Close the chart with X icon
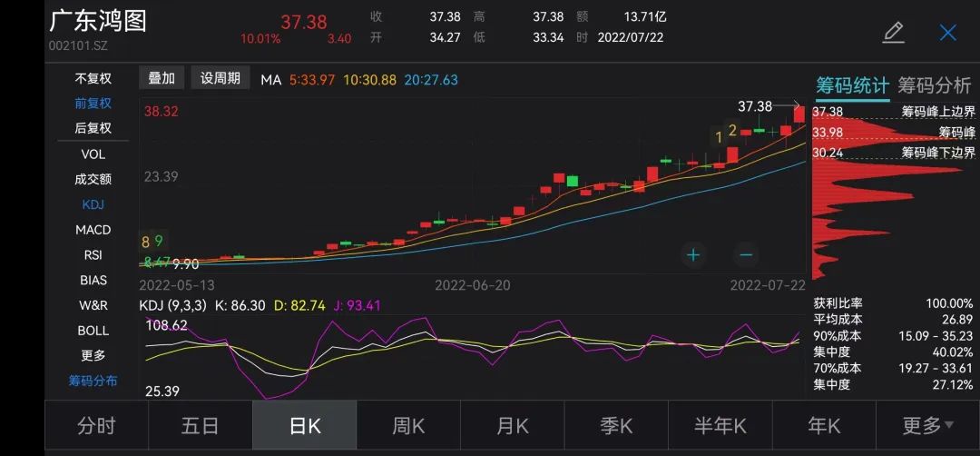This screenshot has height=456, width=980. point(947,34)
